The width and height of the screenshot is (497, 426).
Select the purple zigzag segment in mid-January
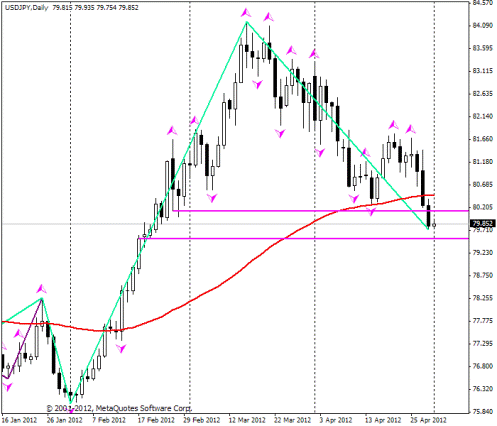(25, 339)
